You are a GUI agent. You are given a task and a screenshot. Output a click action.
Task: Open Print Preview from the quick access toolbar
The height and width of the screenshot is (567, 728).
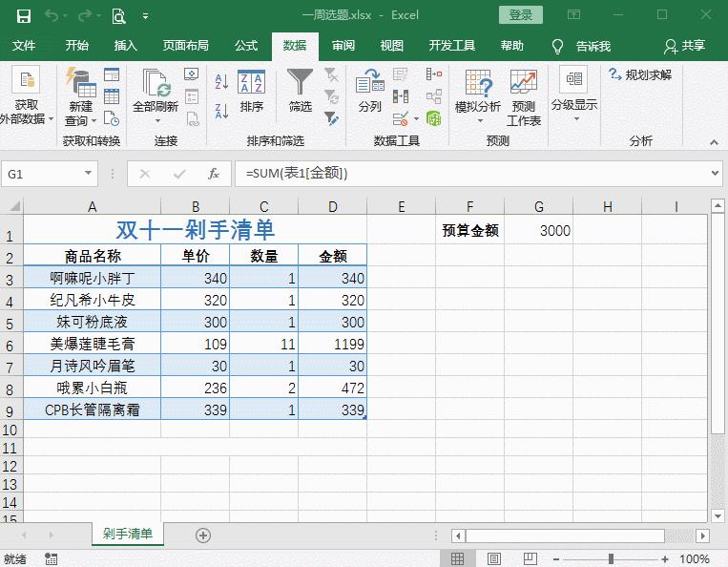(x=119, y=16)
